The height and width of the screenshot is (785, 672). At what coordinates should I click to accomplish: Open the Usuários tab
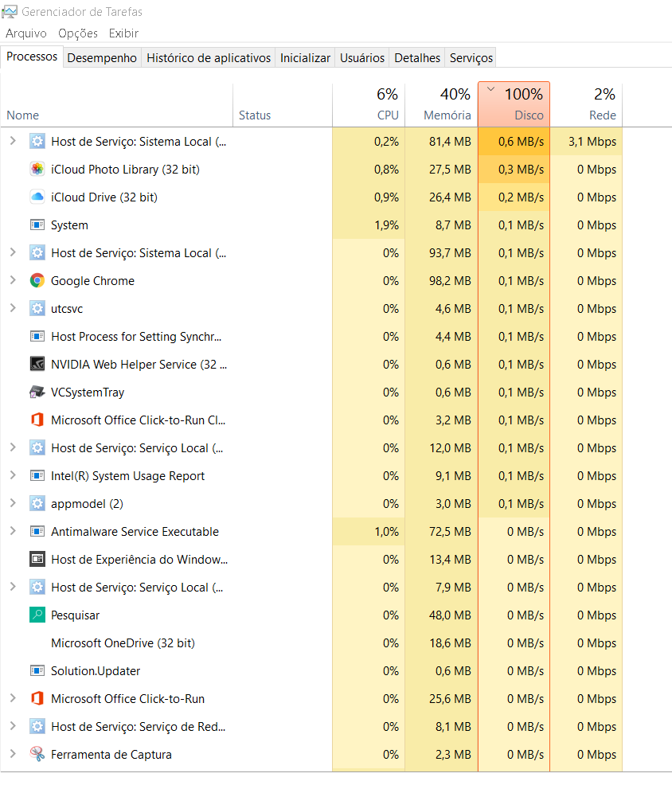[x=362, y=58]
